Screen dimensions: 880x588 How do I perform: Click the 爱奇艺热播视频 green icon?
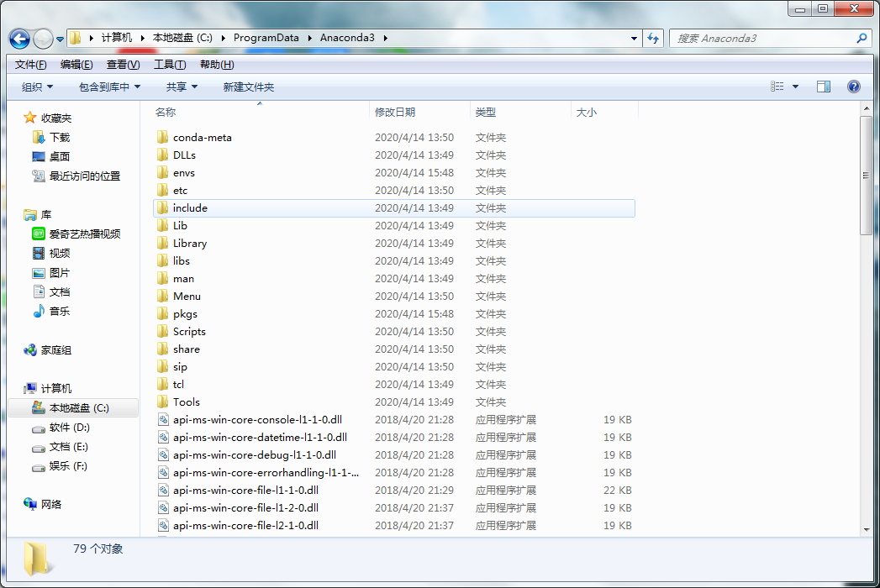(x=38, y=234)
